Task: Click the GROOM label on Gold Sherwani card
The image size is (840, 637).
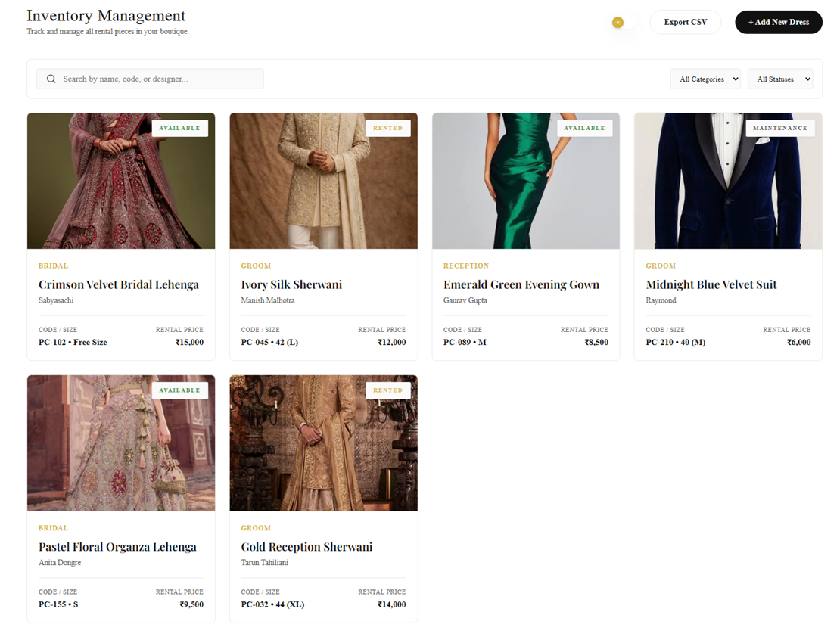Action: tap(256, 528)
